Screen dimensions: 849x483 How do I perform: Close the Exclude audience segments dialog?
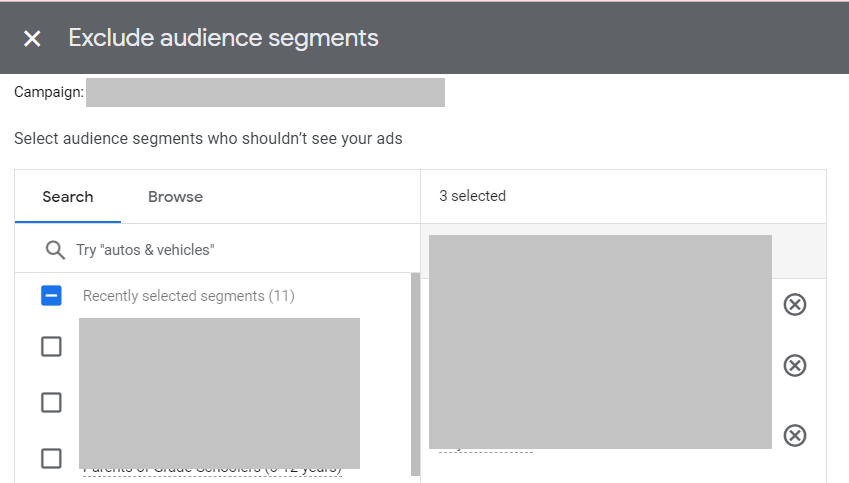click(x=32, y=38)
